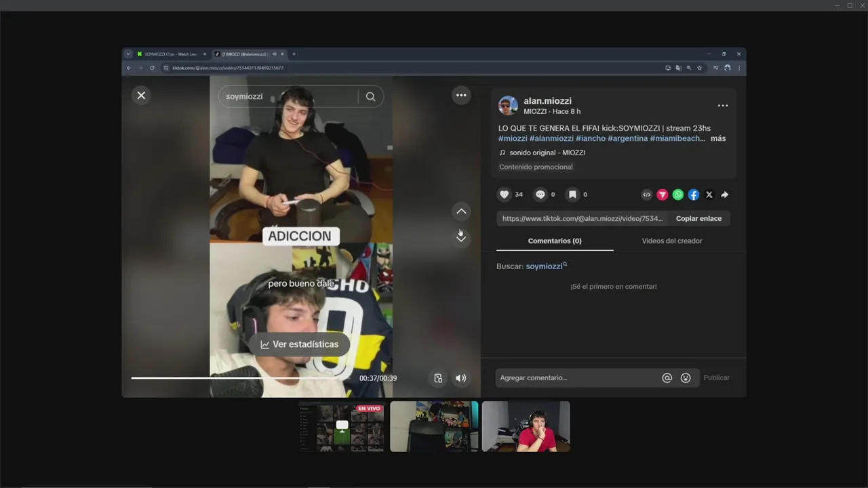The width and height of the screenshot is (868, 488).
Task: Seek on the video progress bar
Action: point(239,378)
